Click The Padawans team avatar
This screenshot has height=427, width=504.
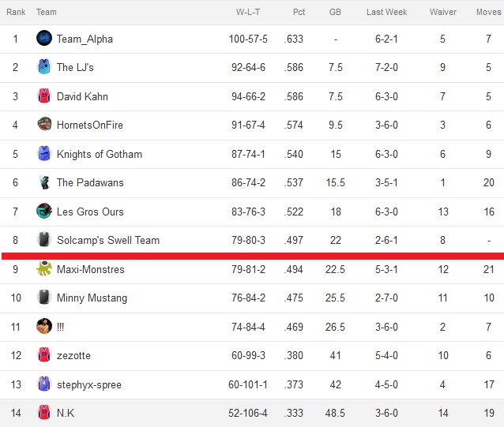44,182
